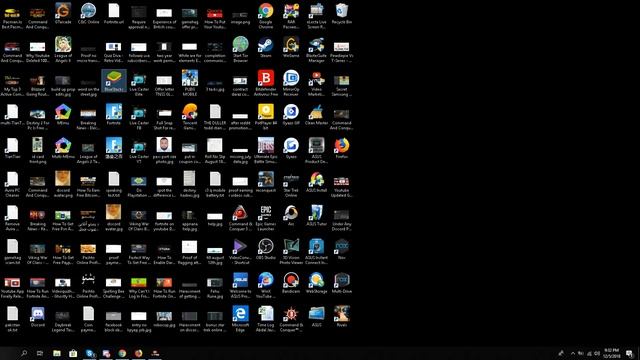Open the Multi-MEmu shortcut
This screenshot has height=360, width=640.
click(x=63, y=148)
